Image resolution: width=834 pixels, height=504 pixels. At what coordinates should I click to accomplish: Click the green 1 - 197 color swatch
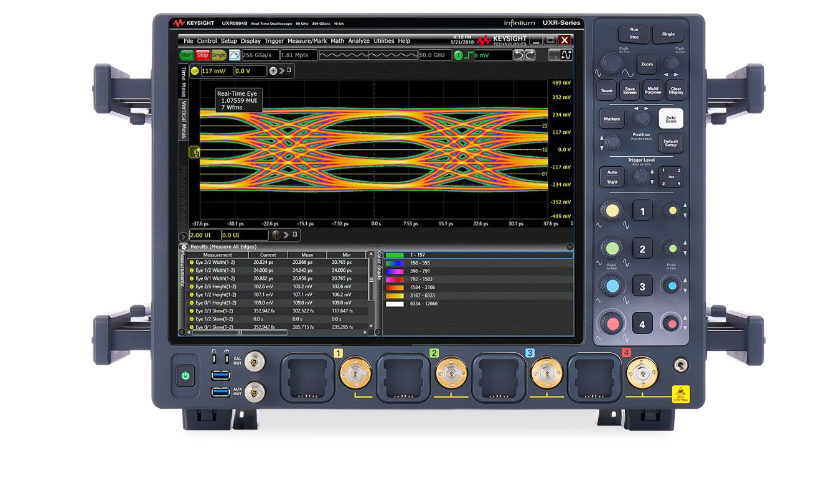point(395,254)
